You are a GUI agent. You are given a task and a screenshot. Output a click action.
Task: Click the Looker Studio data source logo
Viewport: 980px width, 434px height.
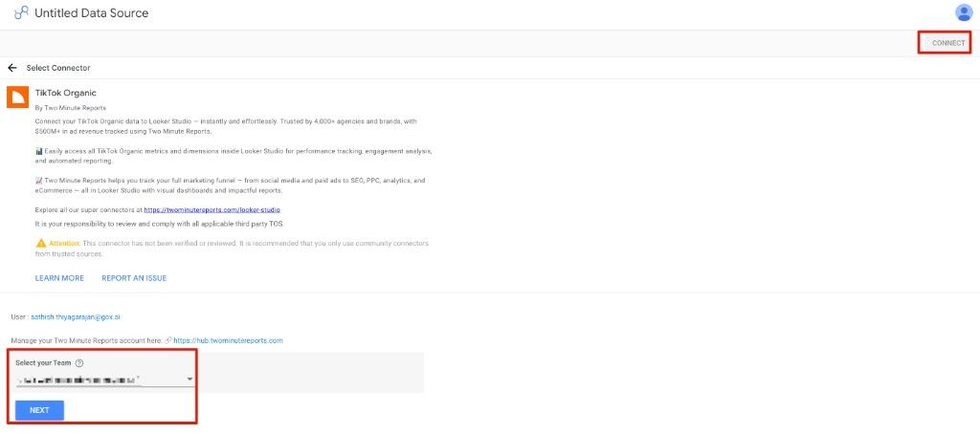pyautogui.click(x=21, y=12)
